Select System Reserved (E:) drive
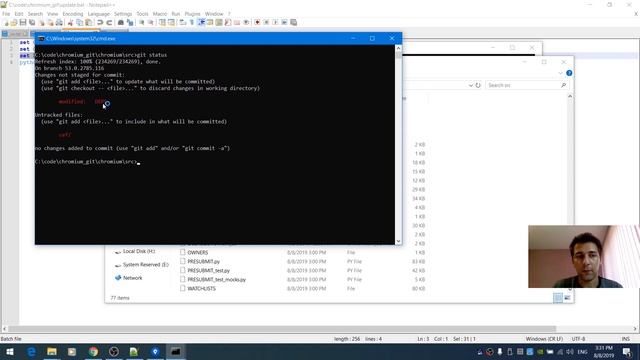Image resolution: width=640 pixels, height=360 pixels. pyautogui.click(x=142, y=265)
